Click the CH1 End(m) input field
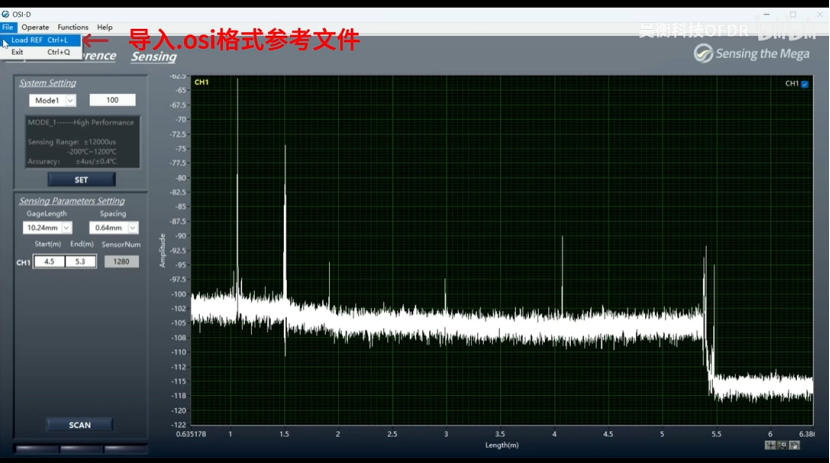This screenshot has height=463, width=830. pyautogui.click(x=81, y=261)
